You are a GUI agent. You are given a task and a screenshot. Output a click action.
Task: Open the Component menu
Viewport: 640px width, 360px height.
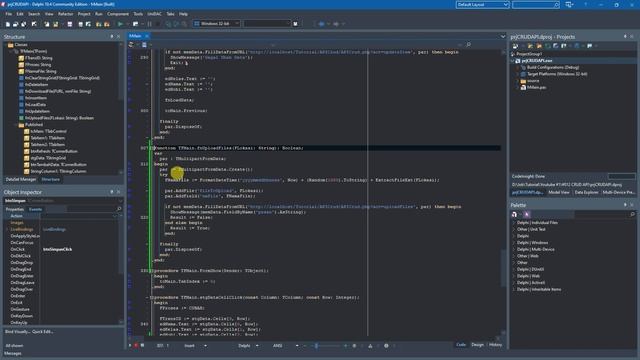[118, 14]
